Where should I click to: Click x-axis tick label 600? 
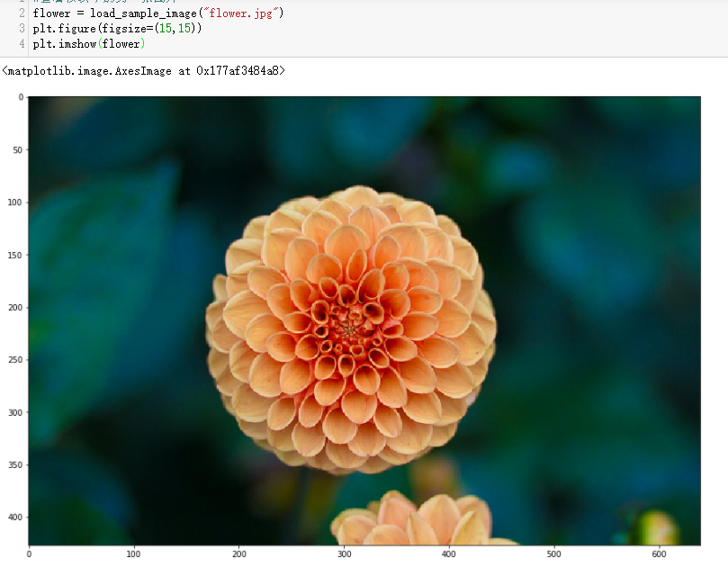pos(659,554)
